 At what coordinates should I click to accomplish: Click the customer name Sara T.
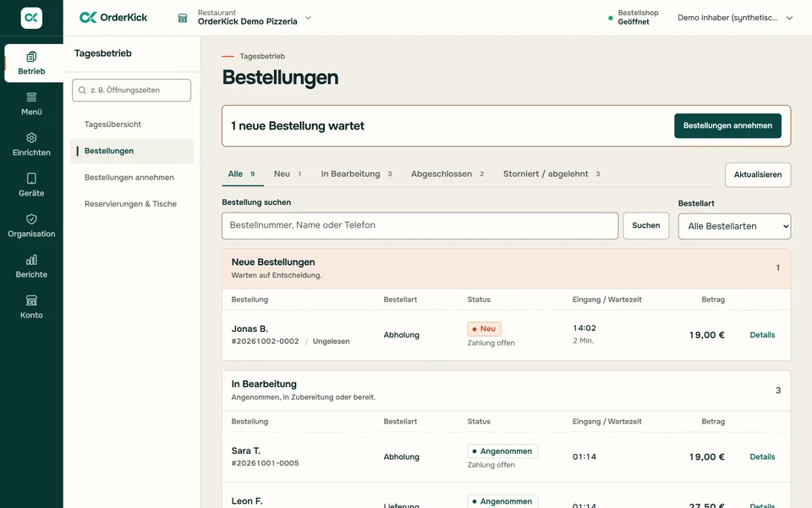(x=246, y=450)
